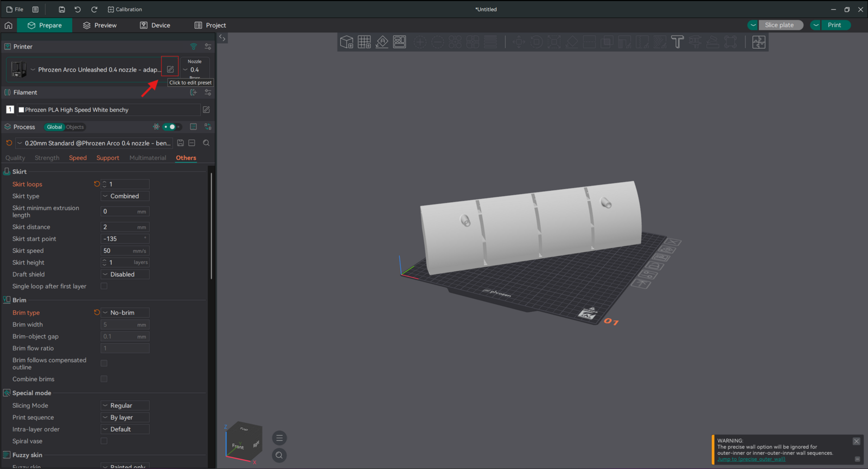Open the Device tab
Viewport: 868px width, 469px height.
coord(155,25)
